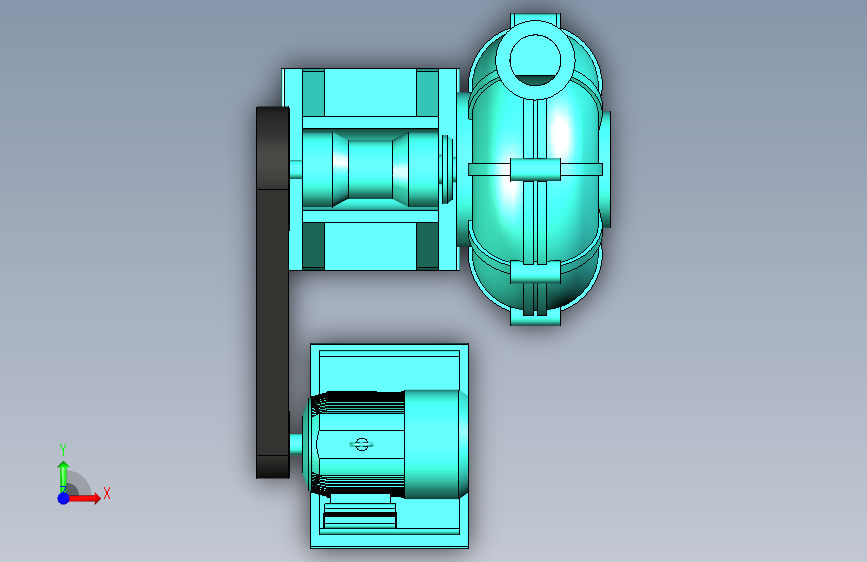This screenshot has height=562, width=867.
Task: Select the circular port on top of the pump
Action: tap(535, 60)
